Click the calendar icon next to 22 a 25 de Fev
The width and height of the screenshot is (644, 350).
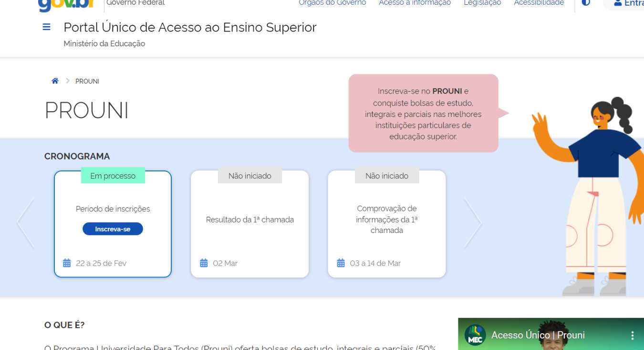[67, 263]
